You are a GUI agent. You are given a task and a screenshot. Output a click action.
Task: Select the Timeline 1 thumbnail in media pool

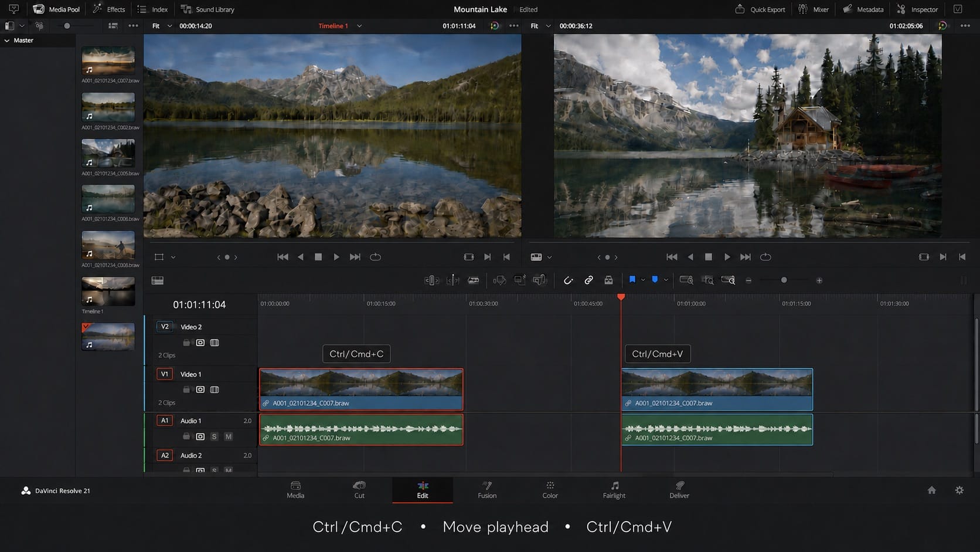click(x=108, y=292)
